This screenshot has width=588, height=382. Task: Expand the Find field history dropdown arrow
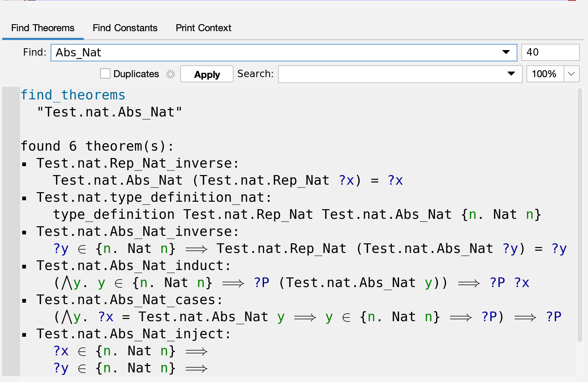tap(506, 52)
